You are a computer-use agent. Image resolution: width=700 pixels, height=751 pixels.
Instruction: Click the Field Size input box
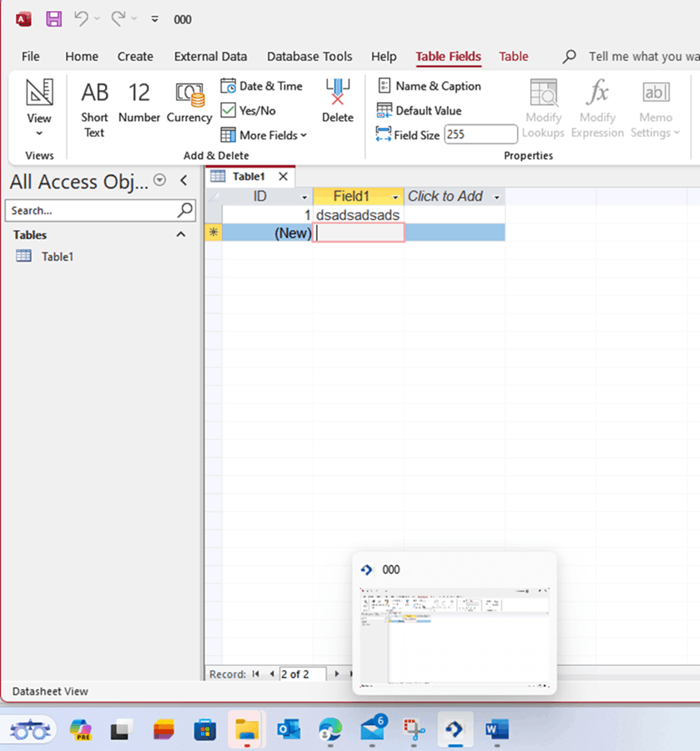click(481, 134)
